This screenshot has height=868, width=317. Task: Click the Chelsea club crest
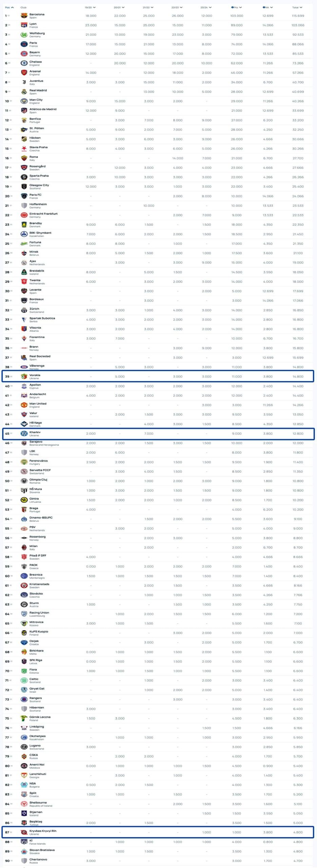click(x=24, y=63)
